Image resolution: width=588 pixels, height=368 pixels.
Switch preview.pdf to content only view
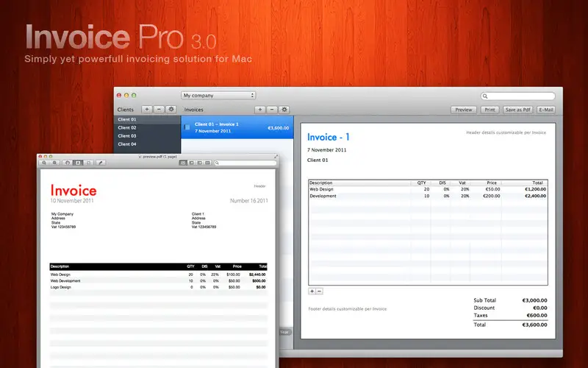coord(183,163)
